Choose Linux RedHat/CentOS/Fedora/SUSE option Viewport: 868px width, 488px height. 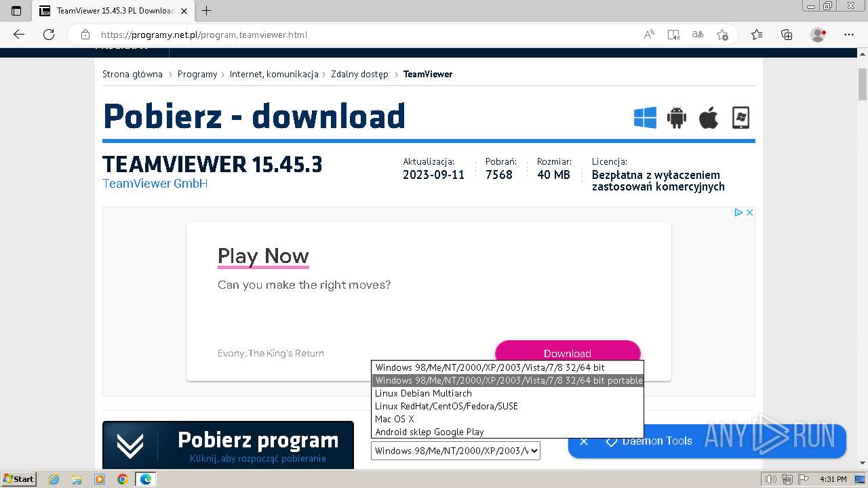(x=507, y=406)
